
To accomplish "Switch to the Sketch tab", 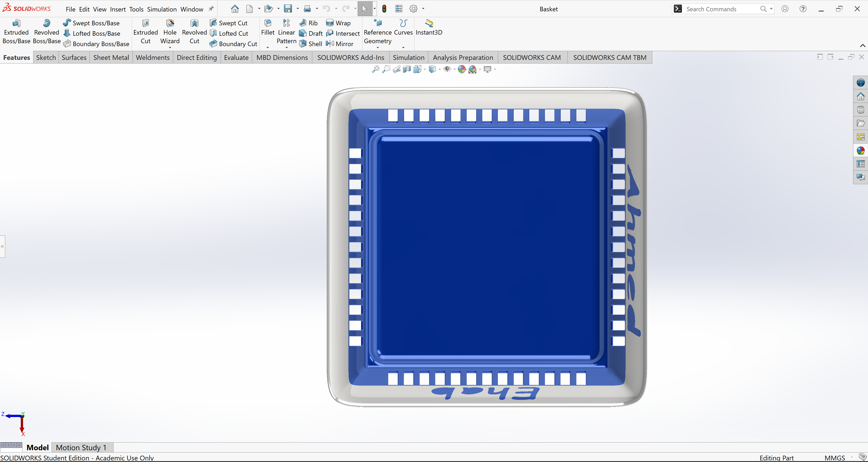I will 46,57.
